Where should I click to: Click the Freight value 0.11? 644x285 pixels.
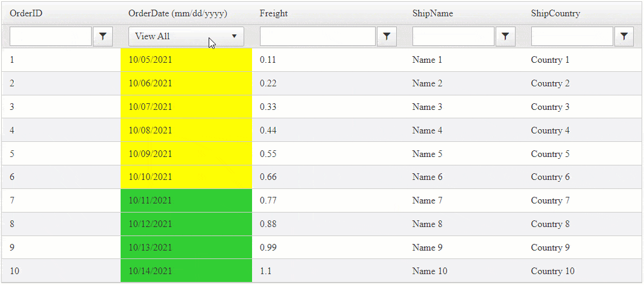point(268,60)
